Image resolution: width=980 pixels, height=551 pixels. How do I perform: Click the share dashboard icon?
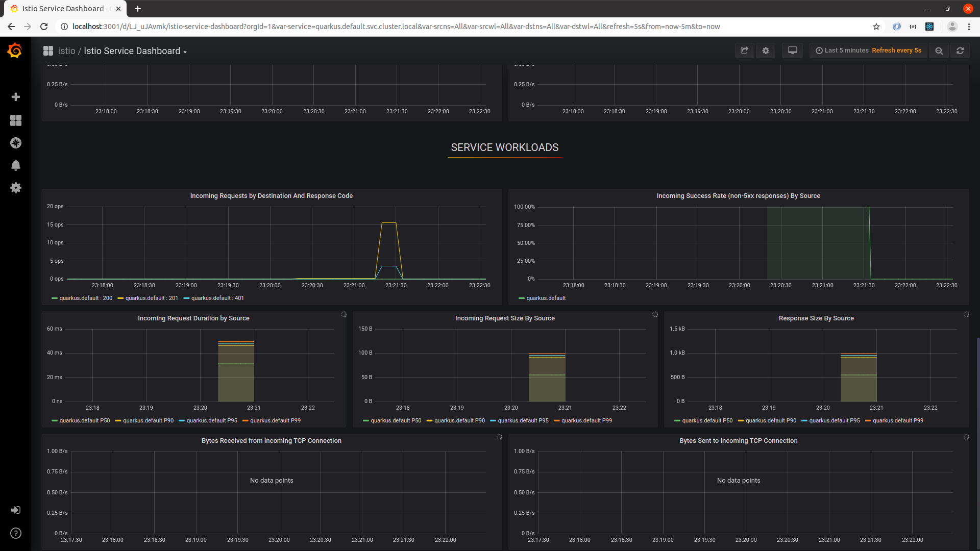(x=744, y=51)
